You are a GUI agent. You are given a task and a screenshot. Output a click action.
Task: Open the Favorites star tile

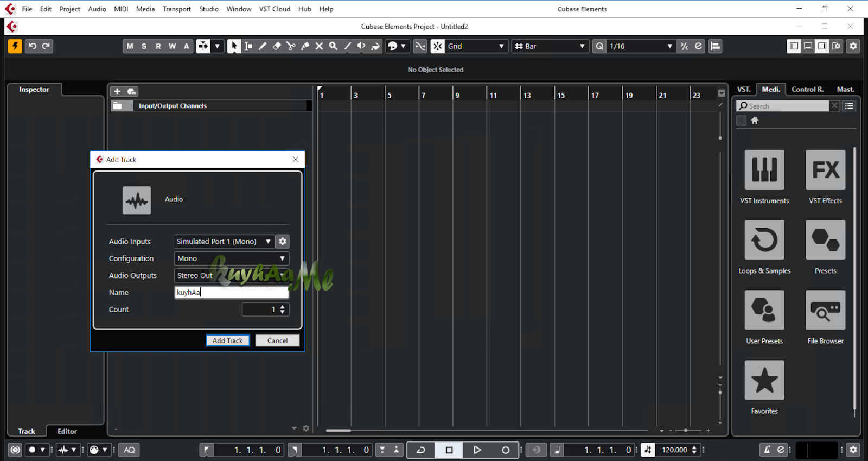pos(764,380)
